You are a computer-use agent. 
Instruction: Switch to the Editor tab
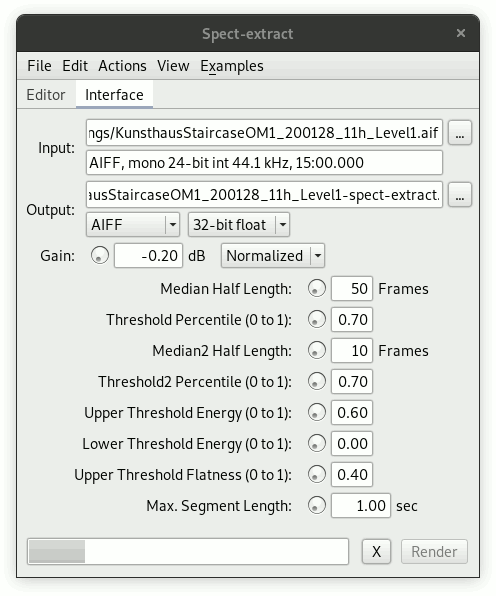click(46, 95)
